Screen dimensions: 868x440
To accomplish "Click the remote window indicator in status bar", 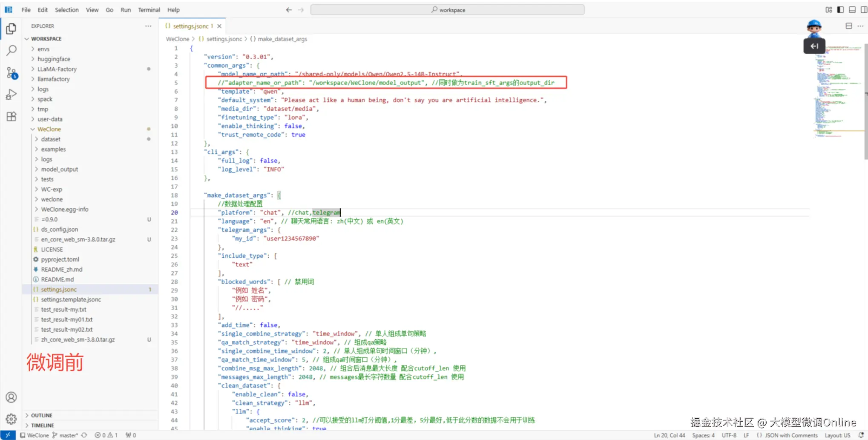I will (x=8, y=435).
